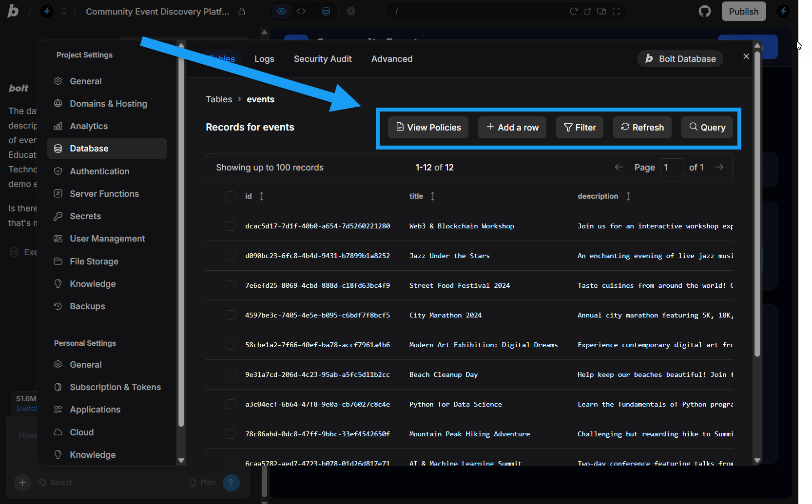
Task: Select the Web3 & Blockchain Workshop row checkbox
Action: 231,226
